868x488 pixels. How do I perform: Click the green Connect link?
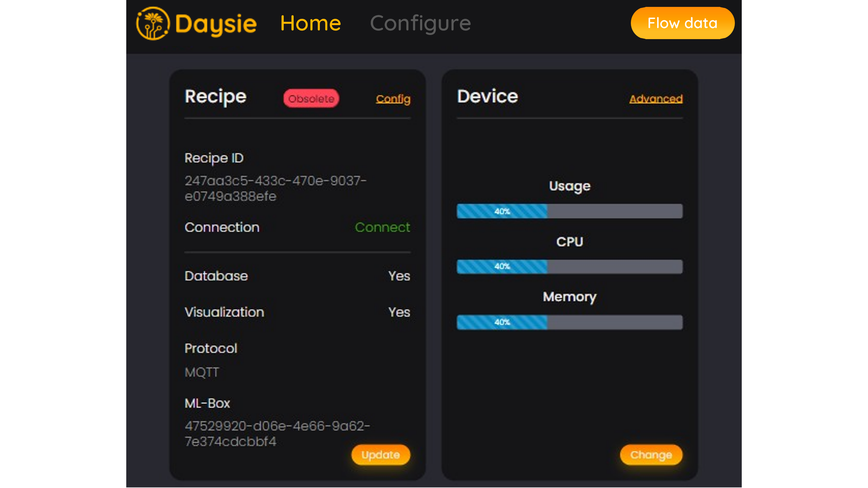(x=383, y=227)
